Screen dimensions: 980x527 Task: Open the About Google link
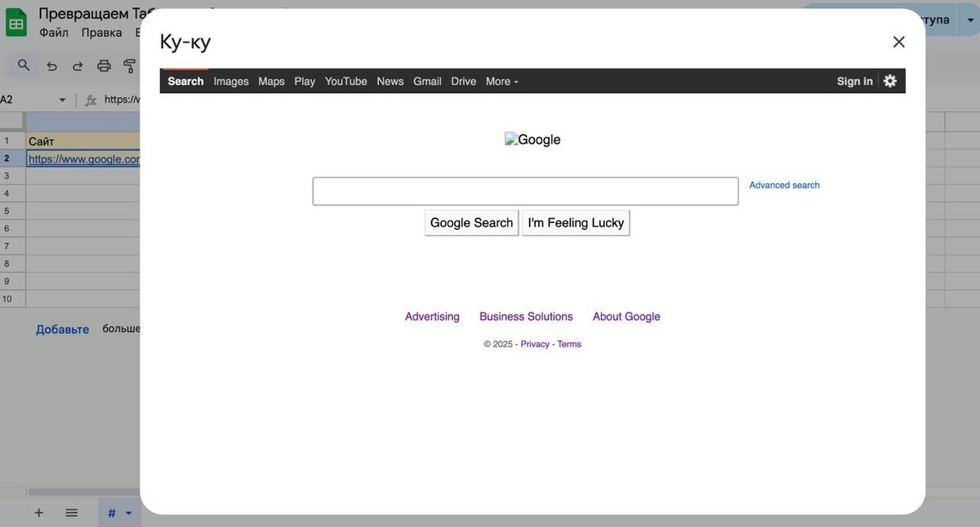click(x=626, y=316)
